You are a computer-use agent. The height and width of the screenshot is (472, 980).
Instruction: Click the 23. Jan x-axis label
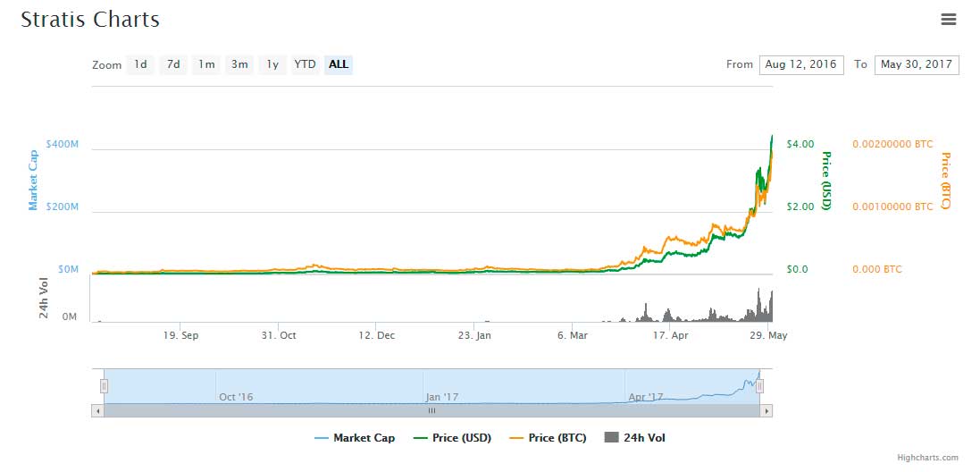tap(474, 336)
